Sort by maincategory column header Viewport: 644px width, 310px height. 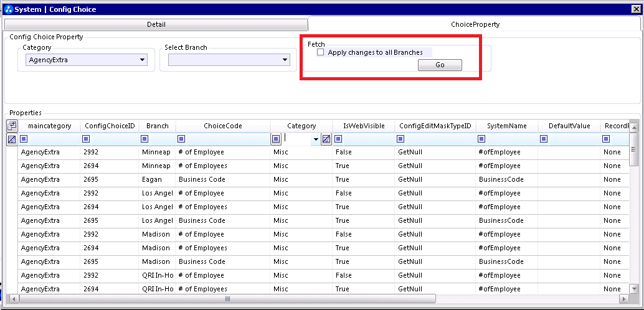pyautogui.click(x=49, y=126)
